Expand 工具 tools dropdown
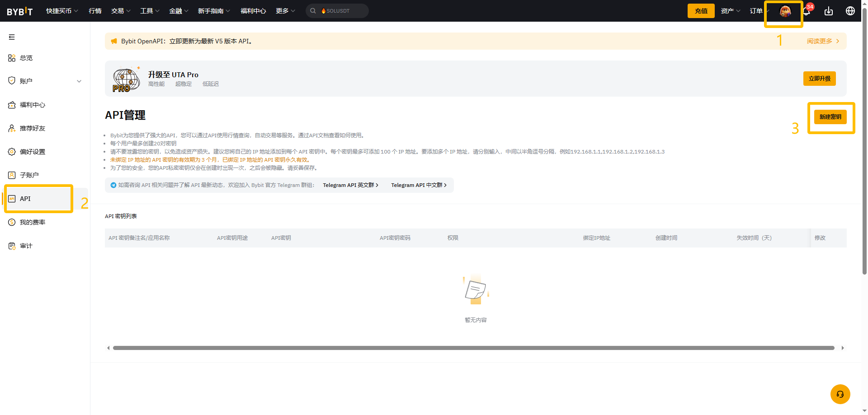The image size is (868, 415). tap(150, 11)
